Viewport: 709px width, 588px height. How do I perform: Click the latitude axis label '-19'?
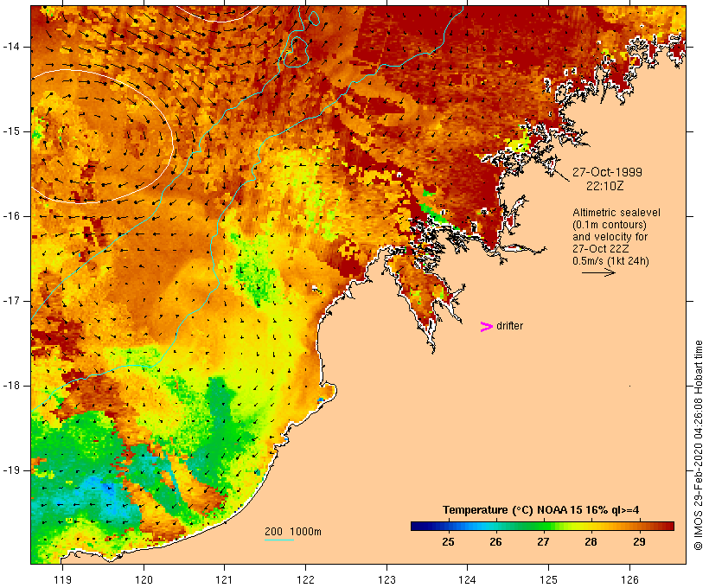point(11,470)
